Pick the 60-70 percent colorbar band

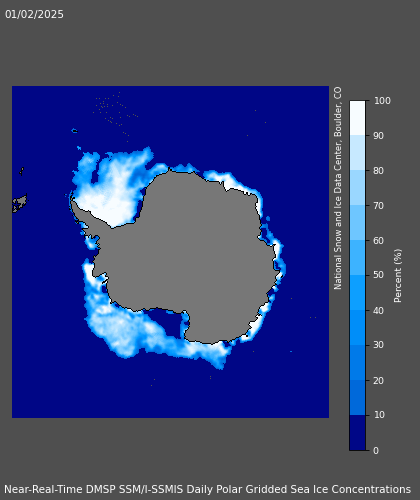point(357,223)
